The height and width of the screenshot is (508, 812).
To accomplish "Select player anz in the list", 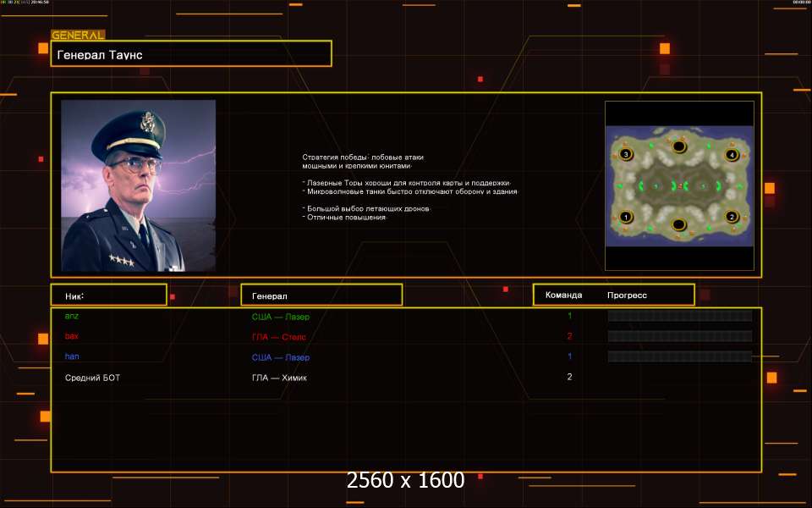I will click(x=72, y=316).
